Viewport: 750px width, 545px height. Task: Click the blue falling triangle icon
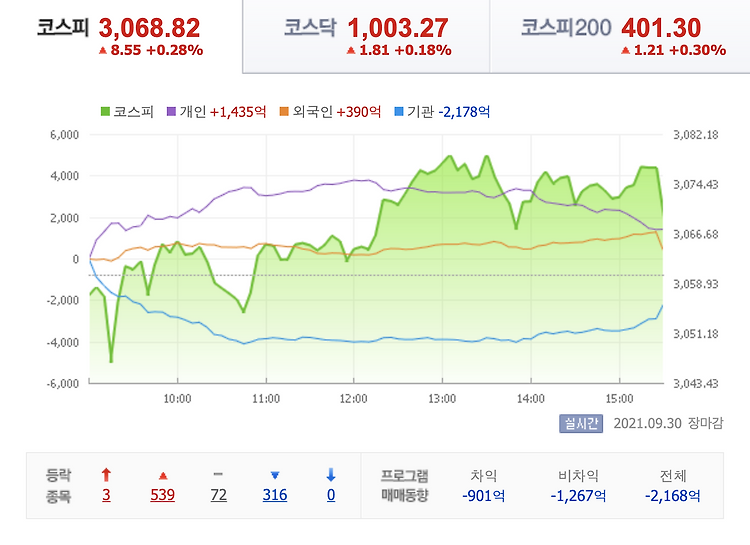[x=275, y=475]
